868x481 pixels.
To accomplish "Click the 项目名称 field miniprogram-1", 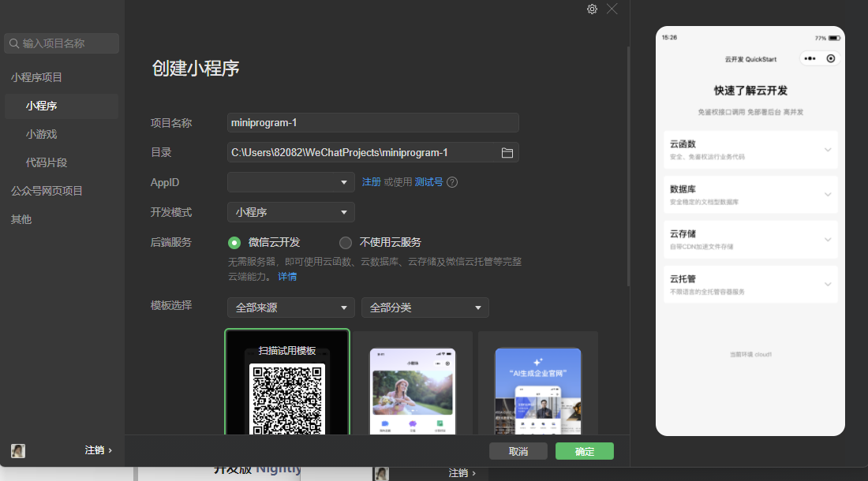I will pos(372,123).
